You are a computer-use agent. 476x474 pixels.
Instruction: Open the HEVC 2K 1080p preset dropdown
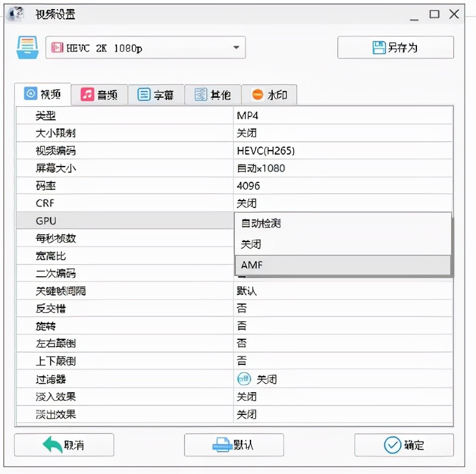(145, 47)
